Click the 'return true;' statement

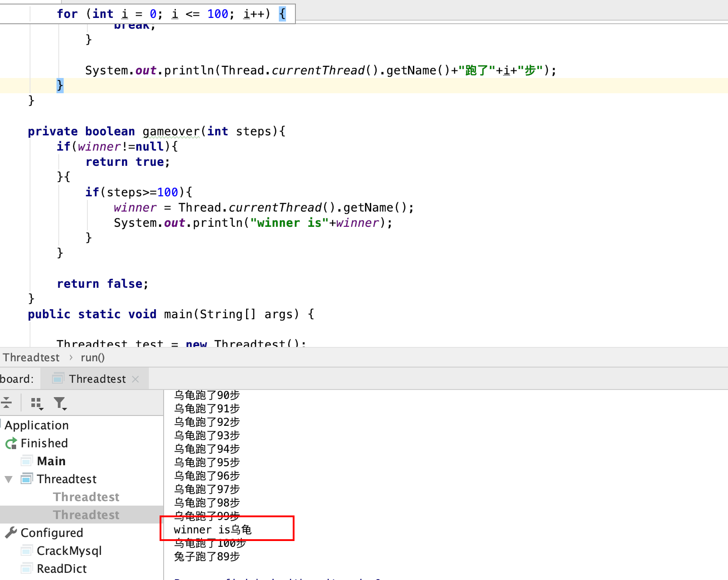(x=127, y=162)
